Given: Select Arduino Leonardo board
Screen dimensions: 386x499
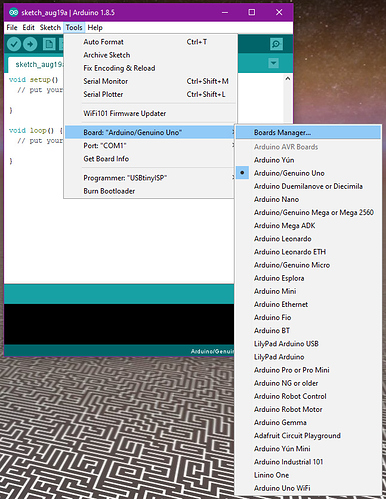Looking at the screenshot, I should [308, 239].
